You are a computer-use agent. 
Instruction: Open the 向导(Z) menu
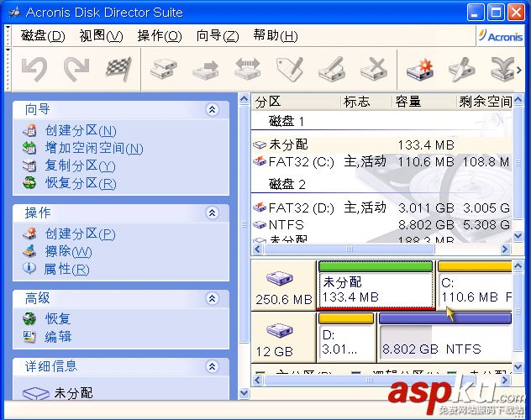pyautogui.click(x=218, y=35)
